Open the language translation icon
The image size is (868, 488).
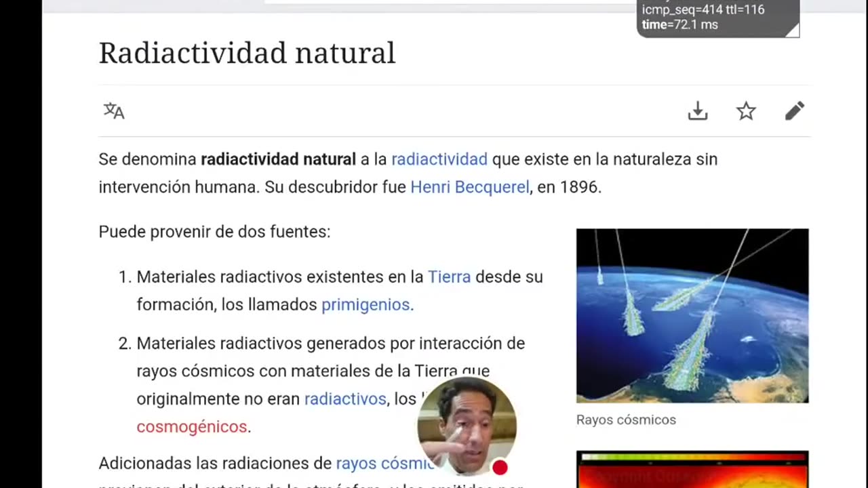pos(114,110)
